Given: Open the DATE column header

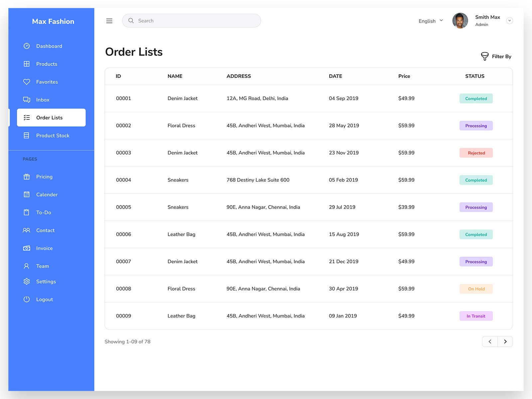Looking at the screenshot, I should pos(335,76).
